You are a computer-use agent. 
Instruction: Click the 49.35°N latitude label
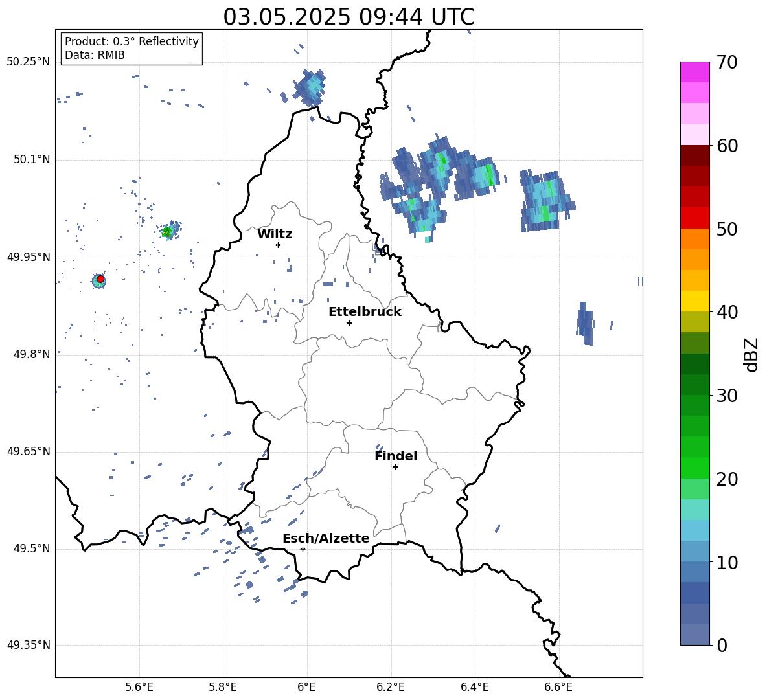(29, 645)
